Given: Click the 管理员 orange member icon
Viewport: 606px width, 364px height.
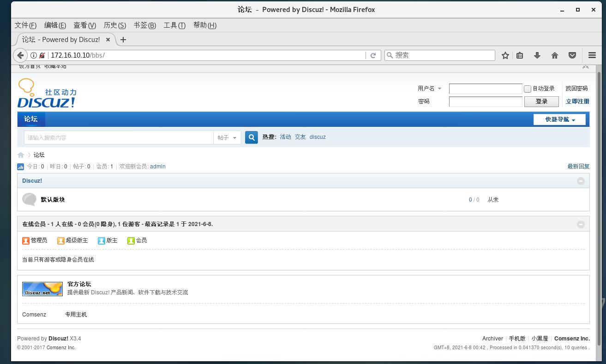Looking at the screenshot, I should tap(26, 240).
